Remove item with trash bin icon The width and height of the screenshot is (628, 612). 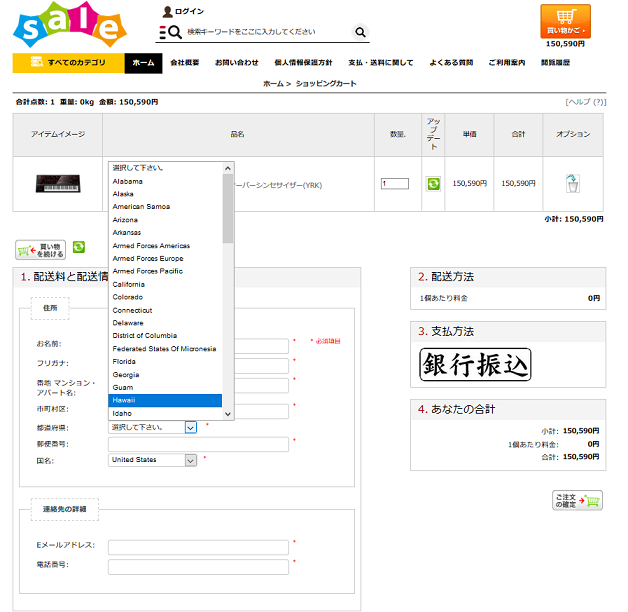(x=572, y=184)
